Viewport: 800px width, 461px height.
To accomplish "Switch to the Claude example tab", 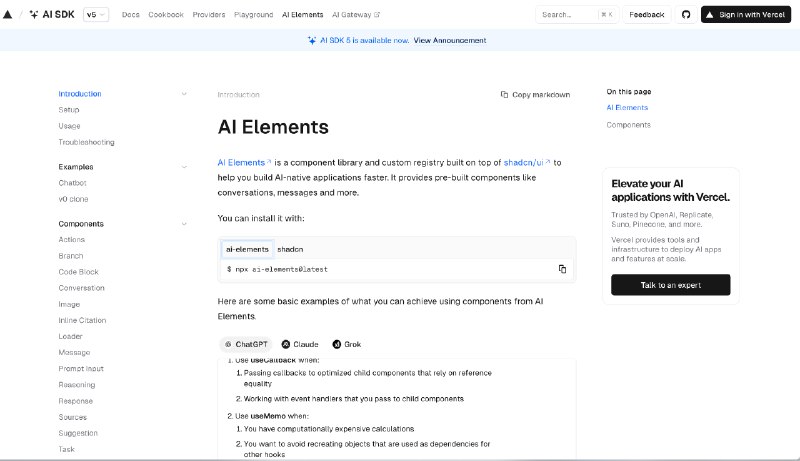I will pyautogui.click(x=300, y=345).
